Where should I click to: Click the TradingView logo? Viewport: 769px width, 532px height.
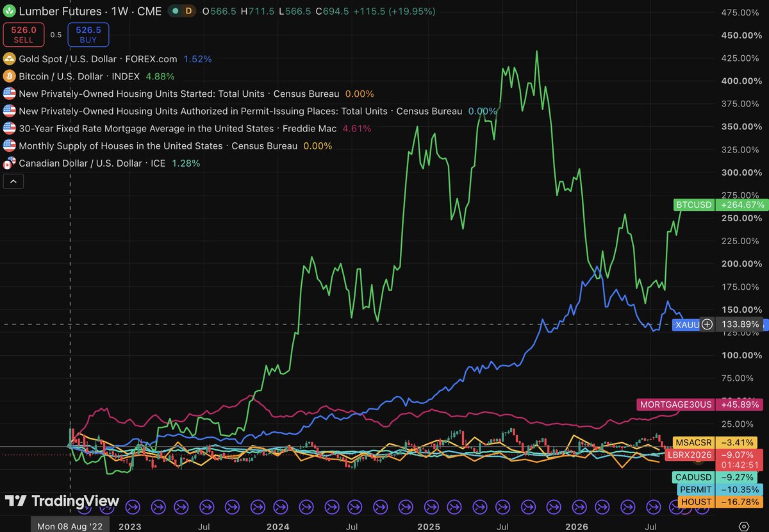pyautogui.click(x=62, y=501)
